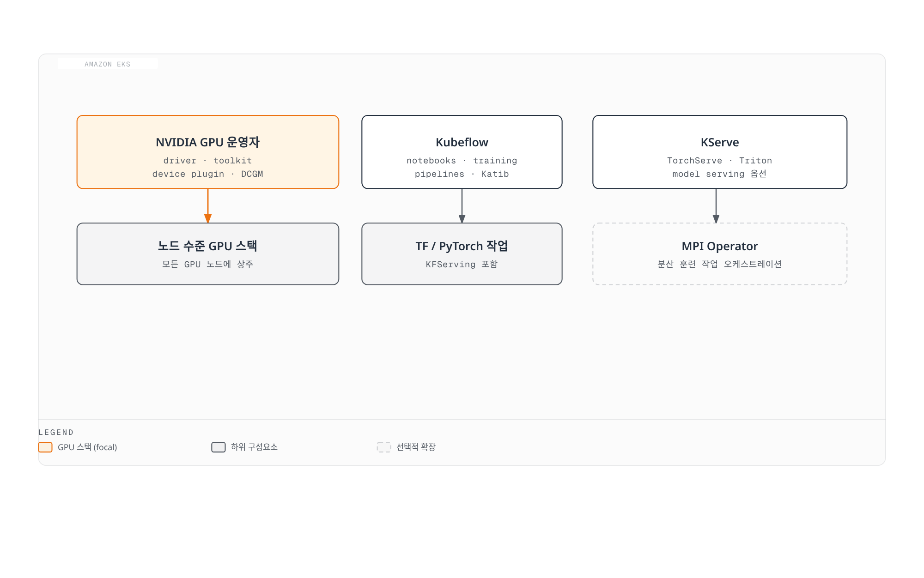Click the 'device plugin · DCGM' text

(x=208, y=174)
